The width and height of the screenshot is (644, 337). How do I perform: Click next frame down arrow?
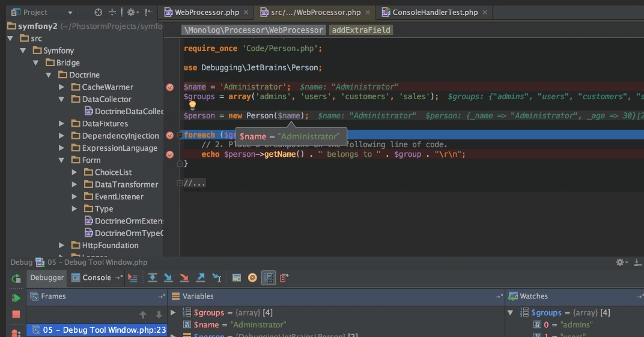pyautogui.click(x=159, y=315)
